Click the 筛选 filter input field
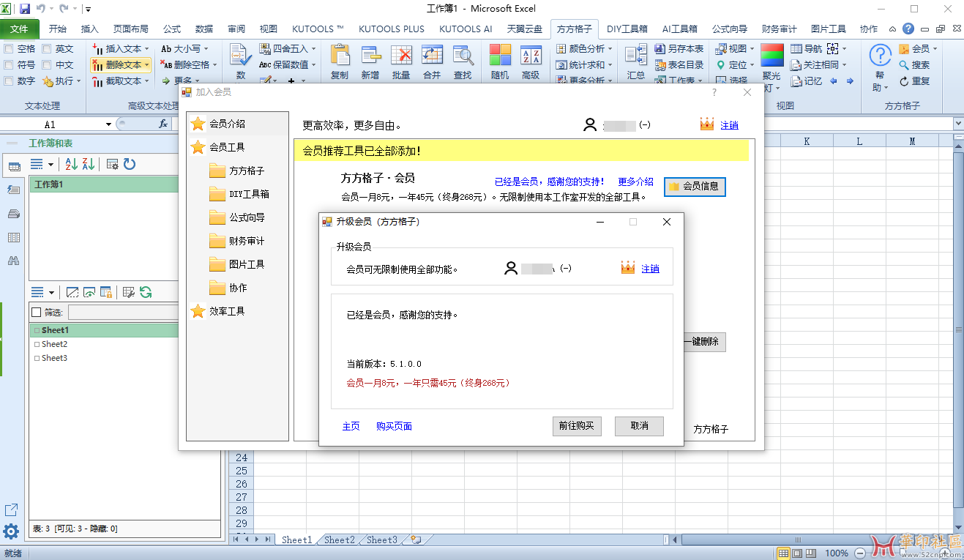964x560 pixels. [x=122, y=313]
